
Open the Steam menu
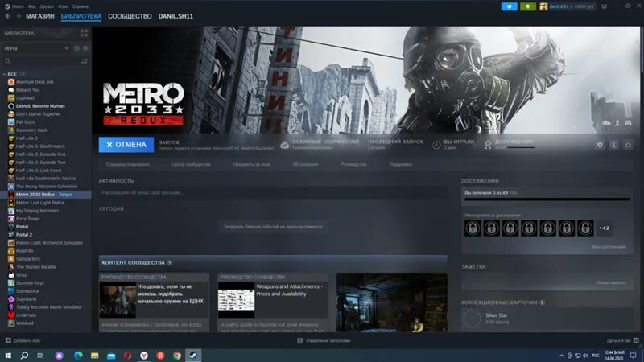[x=14, y=6]
